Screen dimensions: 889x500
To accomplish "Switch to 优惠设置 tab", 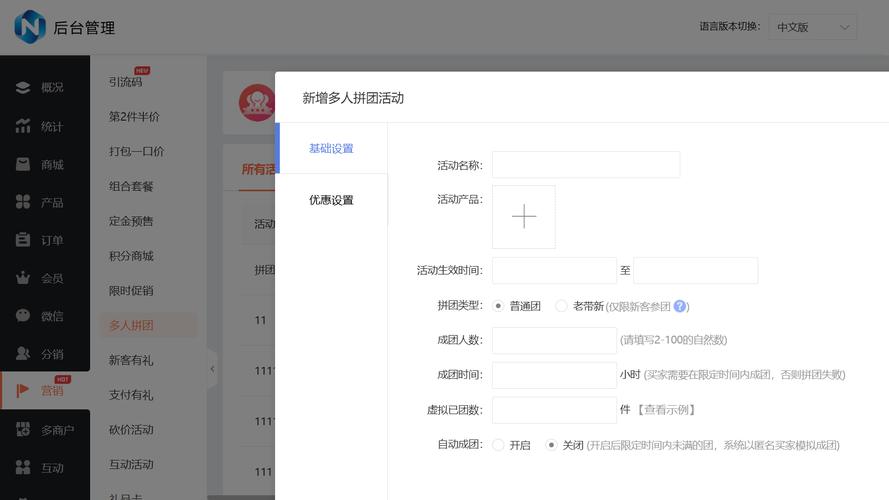I will 331,200.
